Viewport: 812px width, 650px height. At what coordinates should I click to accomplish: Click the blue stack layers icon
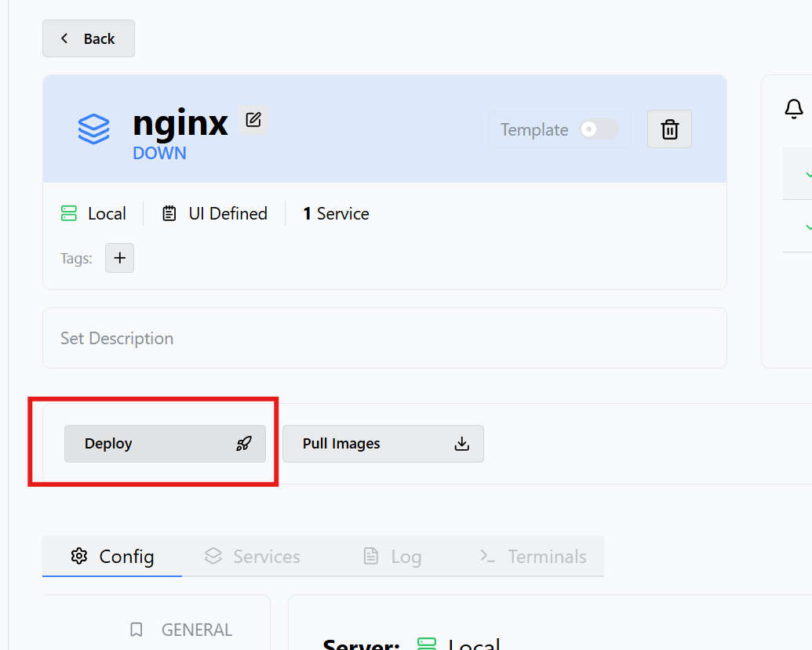[x=93, y=129]
